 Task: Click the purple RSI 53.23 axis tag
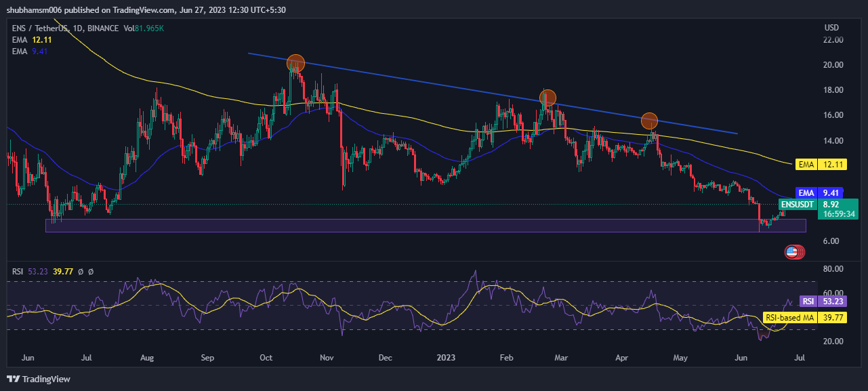823,301
